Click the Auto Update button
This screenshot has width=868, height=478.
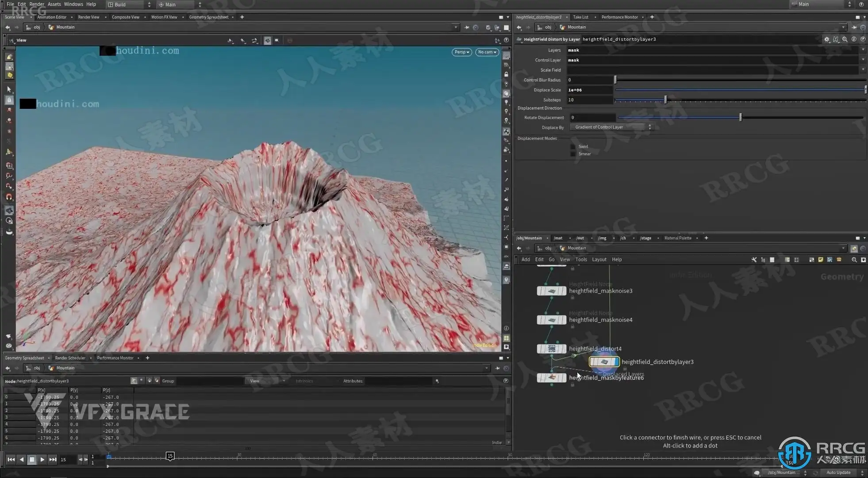[838, 472]
